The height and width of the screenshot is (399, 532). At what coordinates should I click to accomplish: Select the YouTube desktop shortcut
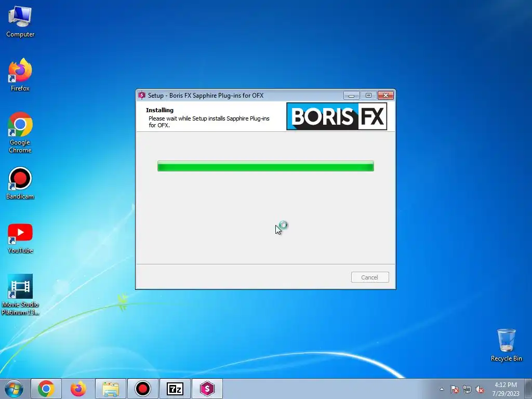[x=20, y=238]
